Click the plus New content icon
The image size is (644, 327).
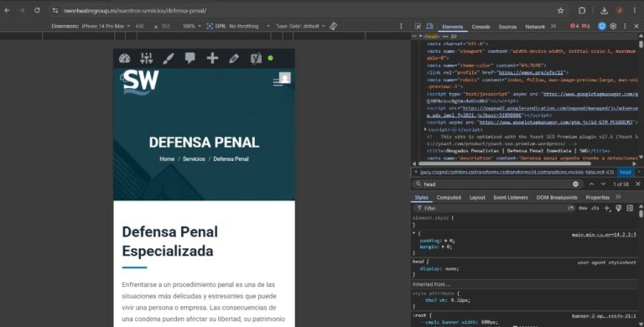212,58
